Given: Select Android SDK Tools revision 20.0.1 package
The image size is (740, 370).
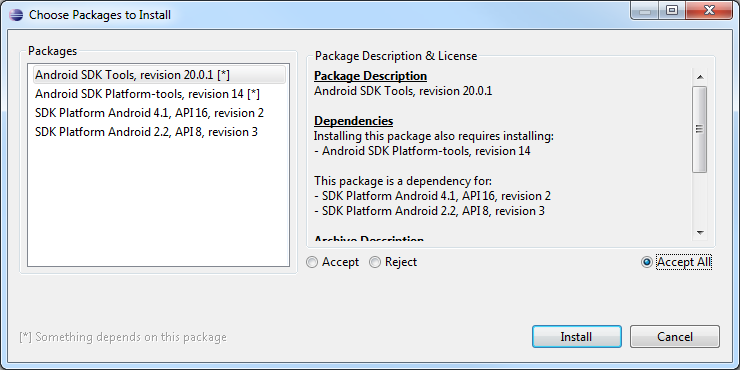Looking at the screenshot, I should (159, 75).
